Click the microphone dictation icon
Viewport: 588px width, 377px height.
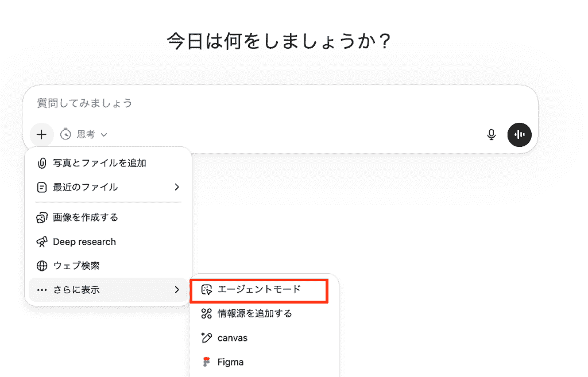(x=492, y=134)
